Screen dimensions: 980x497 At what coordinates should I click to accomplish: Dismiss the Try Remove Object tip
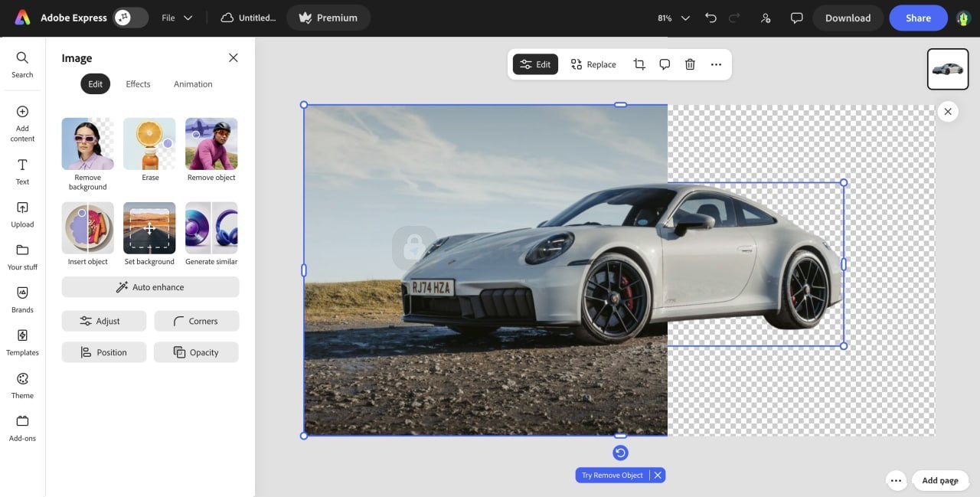[658, 476]
